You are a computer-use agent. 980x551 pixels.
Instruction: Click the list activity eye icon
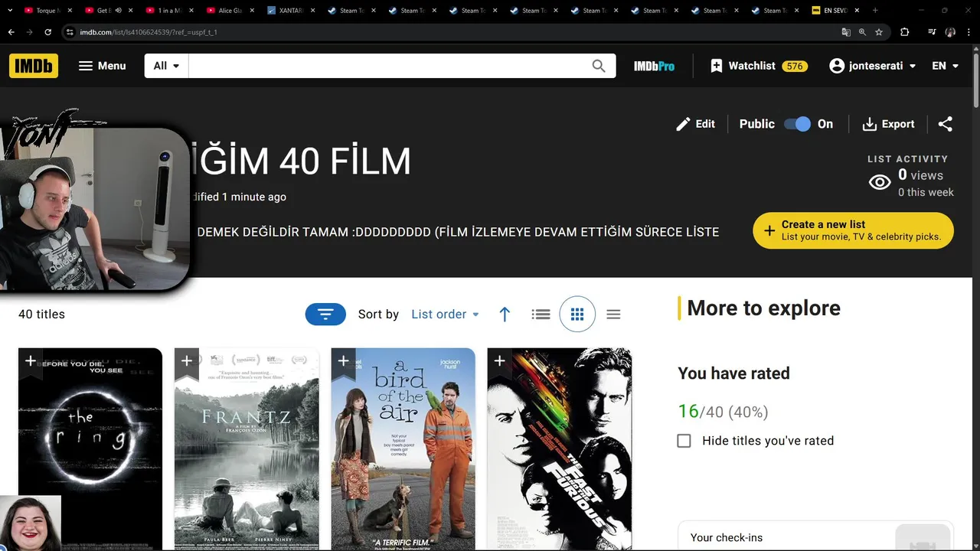click(880, 182)
